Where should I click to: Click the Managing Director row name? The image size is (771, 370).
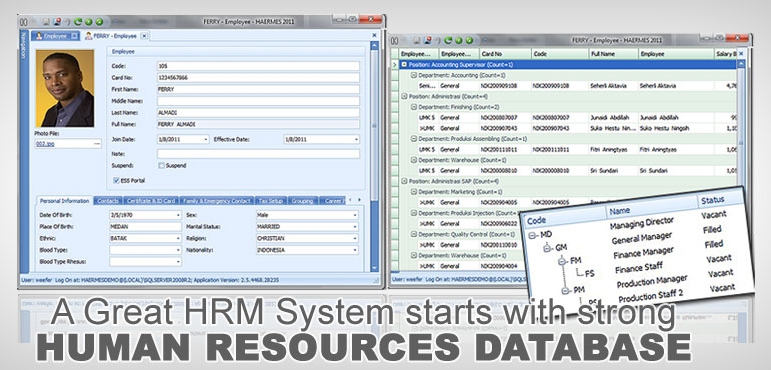641,223
